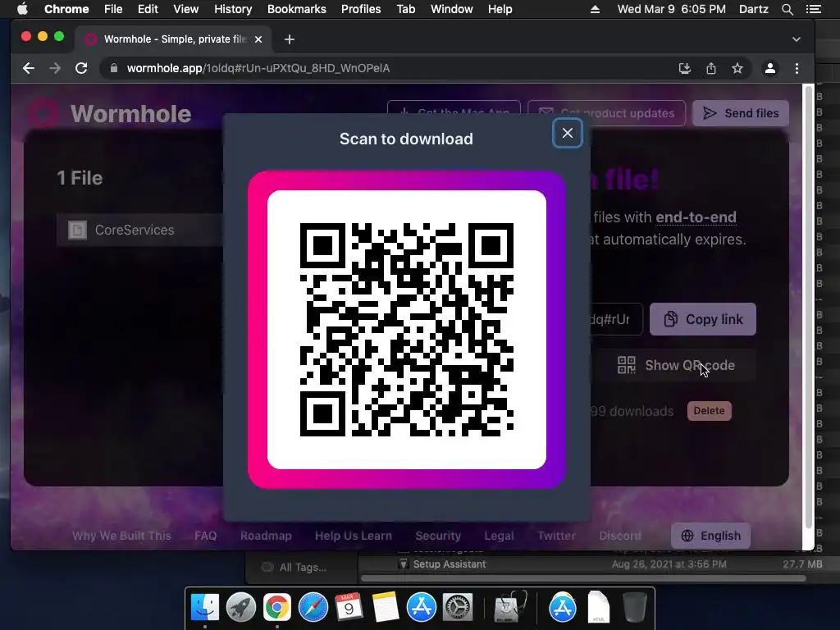This screenshot has height=630, width=840.
Task: Open Spotlight search in menu bar
Action: tap(787, 9)
